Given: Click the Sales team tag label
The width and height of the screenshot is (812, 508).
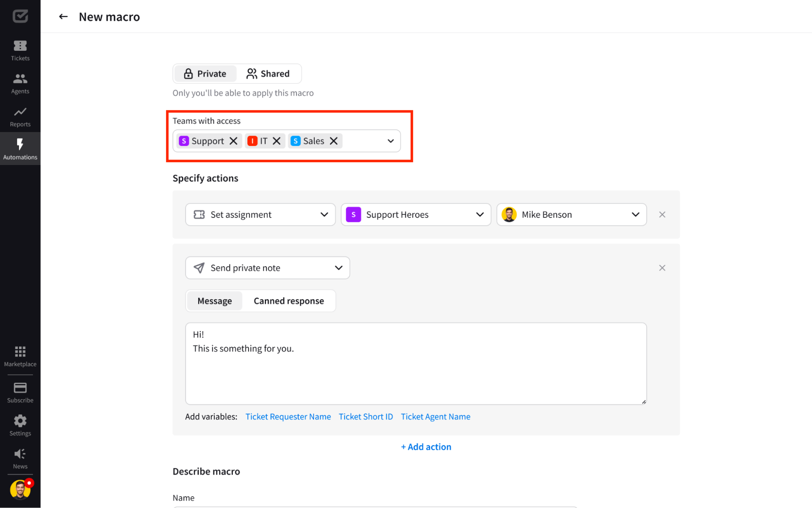Looking at the screenshot, I should [x=314, y=141].
